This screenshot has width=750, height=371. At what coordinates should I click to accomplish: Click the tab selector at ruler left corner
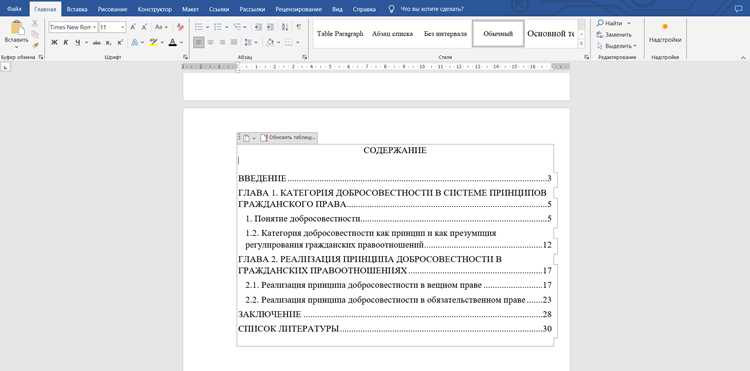click(x=6, y=68)
